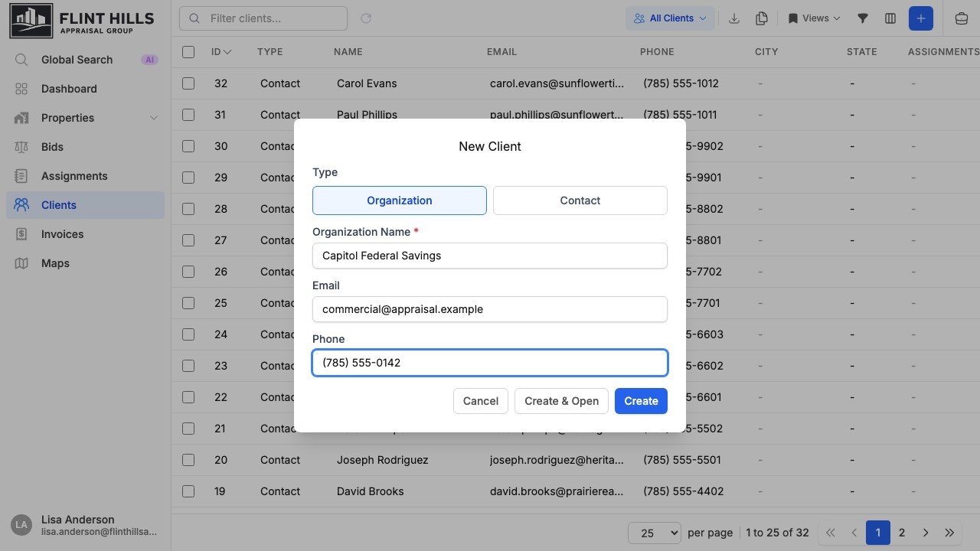
Task: Check the row for Carol Evans
Action: click(188, 83)
